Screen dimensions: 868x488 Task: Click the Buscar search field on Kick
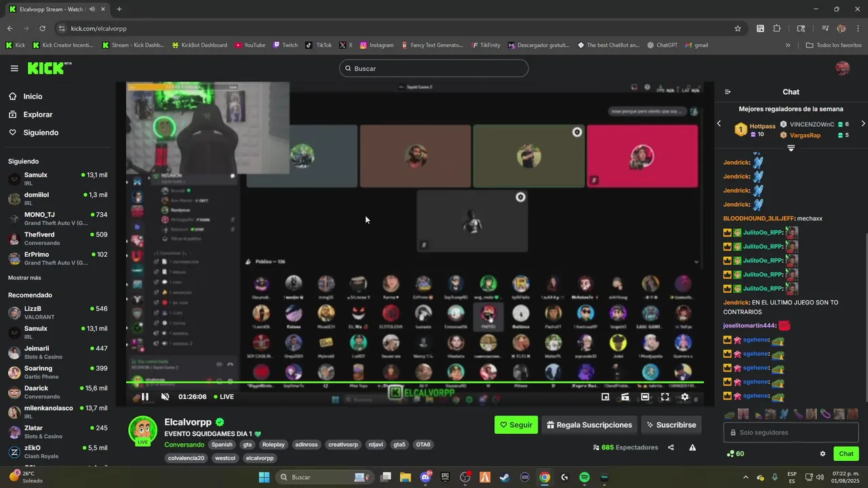(x=434, y=68)
